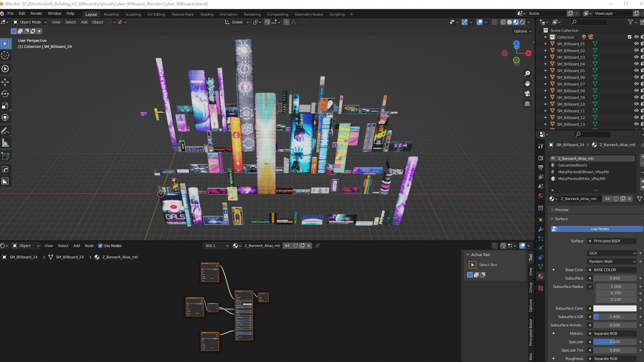Click the red X axis gizmo

pos(528,53)
